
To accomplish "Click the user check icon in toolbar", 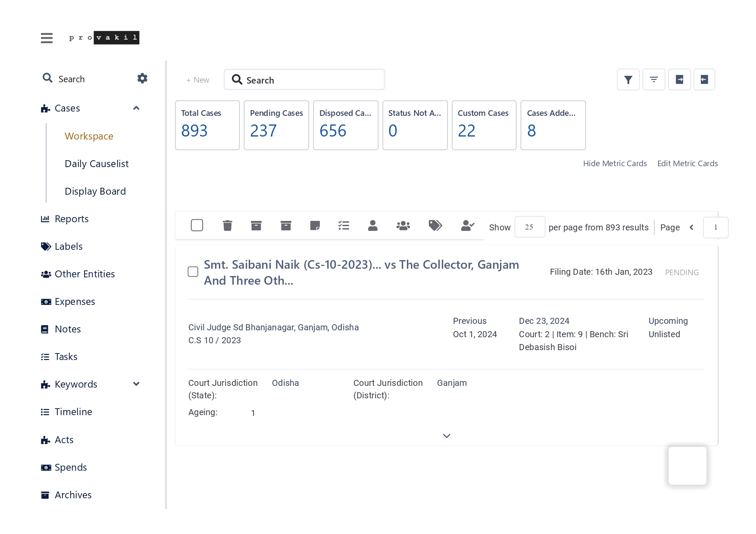I will pos(468,225).
